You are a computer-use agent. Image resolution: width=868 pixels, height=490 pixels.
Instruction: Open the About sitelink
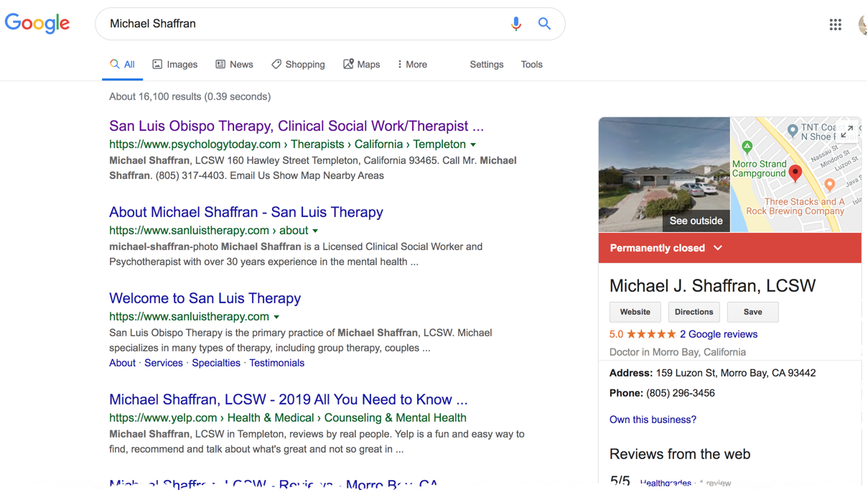point(122,363)
